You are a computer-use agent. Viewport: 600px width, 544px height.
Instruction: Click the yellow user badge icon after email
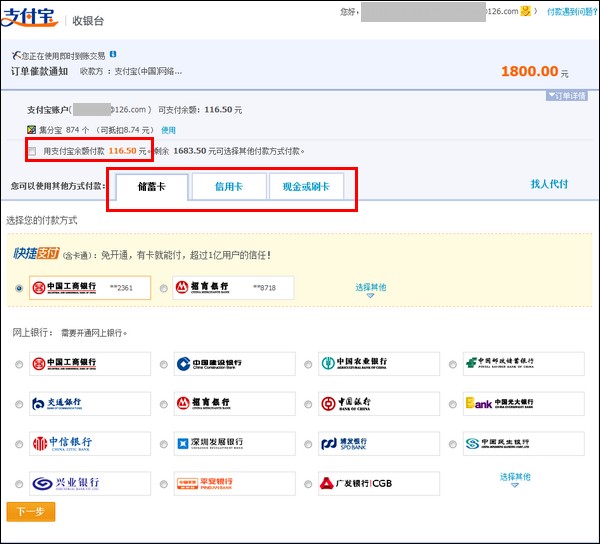[x=526, y=11]
